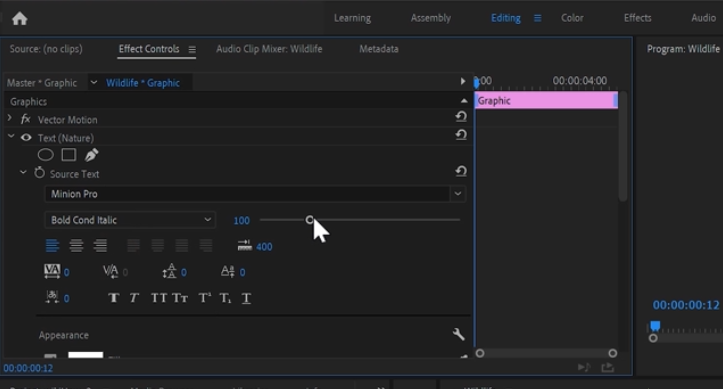This screenshot has height=389, width=723.
Task: Reset the Vector Motion effect
Action: pyautogui.click(x=461, y=117)
